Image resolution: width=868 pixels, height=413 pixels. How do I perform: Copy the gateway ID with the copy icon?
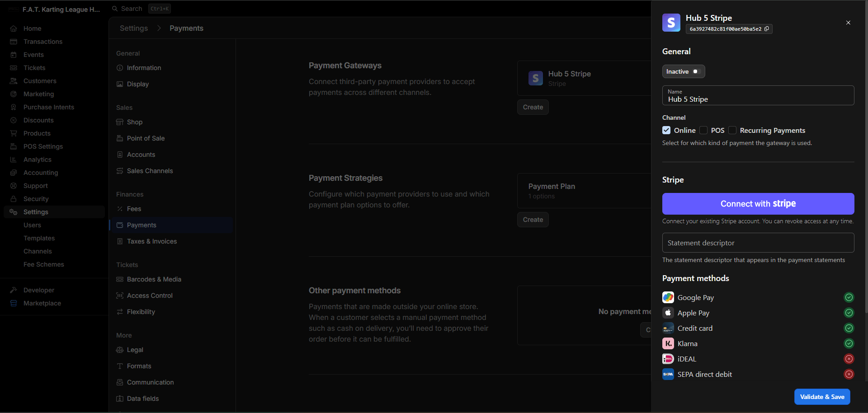point(767,29)
